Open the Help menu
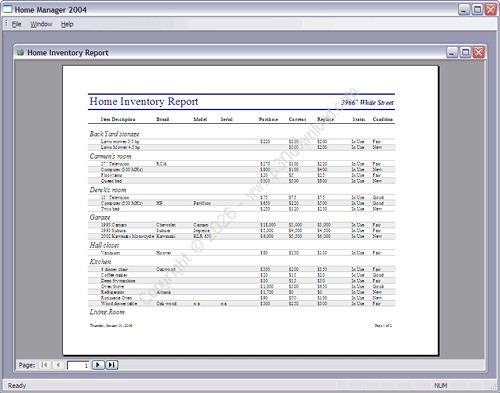Screen dimensions: 500x393 (x=67, y=24)
